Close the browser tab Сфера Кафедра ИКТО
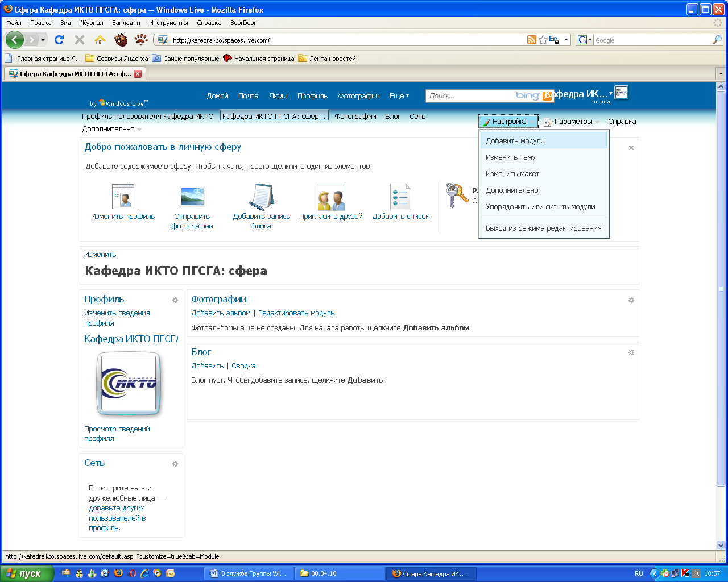 (138, 74)
